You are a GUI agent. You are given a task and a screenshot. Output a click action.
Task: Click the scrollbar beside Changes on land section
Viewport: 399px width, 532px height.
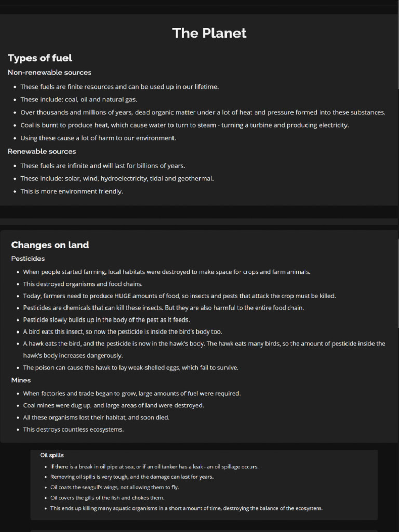pos(397,283)
